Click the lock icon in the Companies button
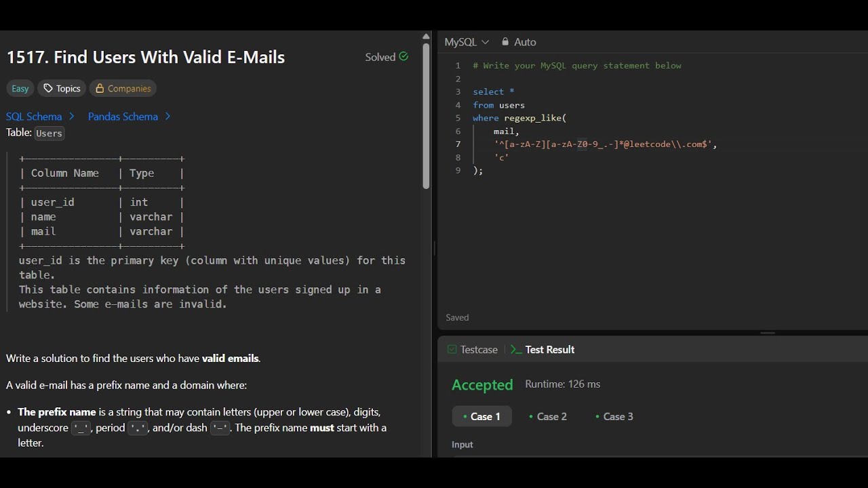 coord(100,88)
